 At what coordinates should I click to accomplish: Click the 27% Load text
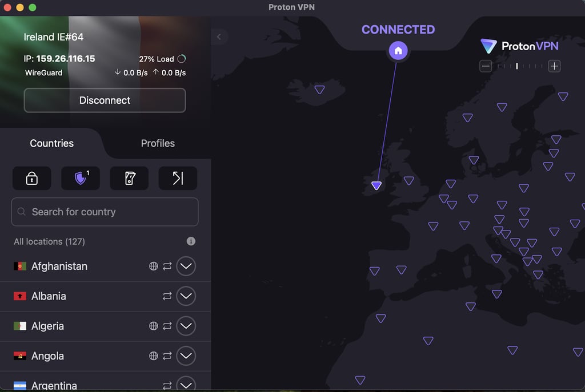pos(157,59)
